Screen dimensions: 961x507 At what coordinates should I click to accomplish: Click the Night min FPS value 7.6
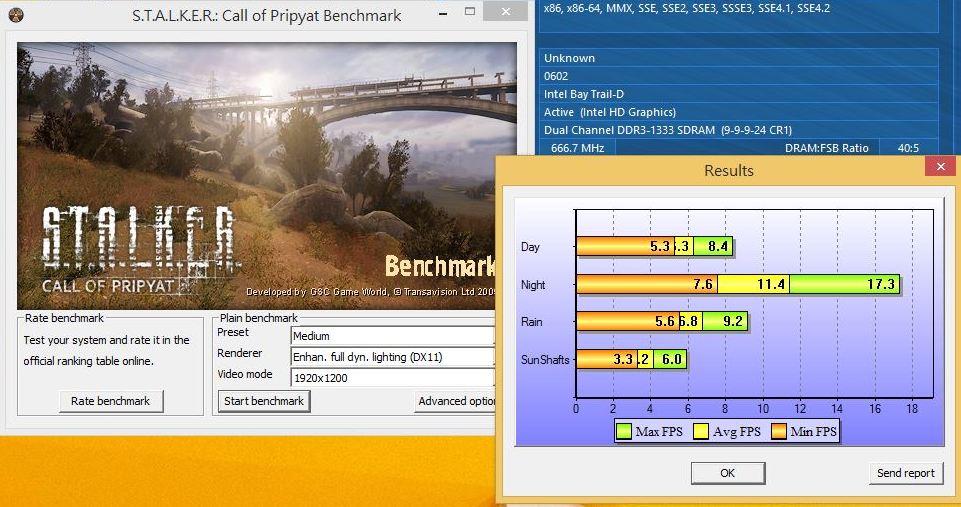(703, 284)
